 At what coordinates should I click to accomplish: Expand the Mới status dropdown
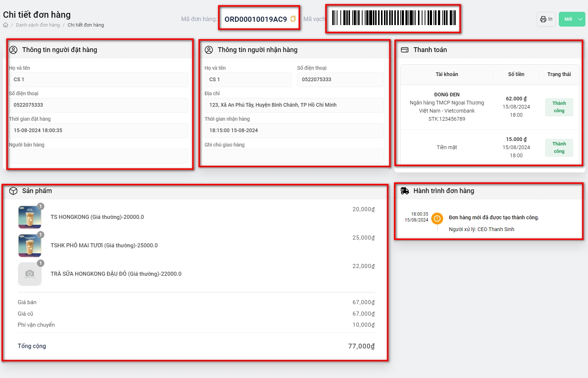click(580, 19)
